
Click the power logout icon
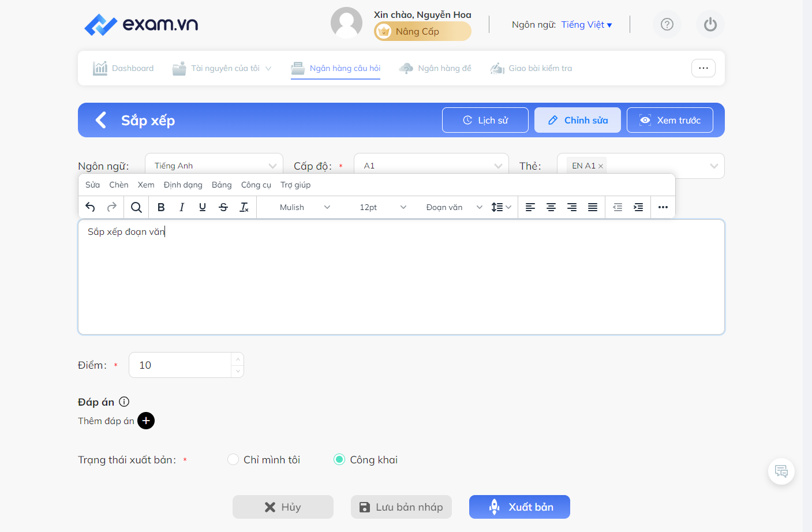coord(710,24)
